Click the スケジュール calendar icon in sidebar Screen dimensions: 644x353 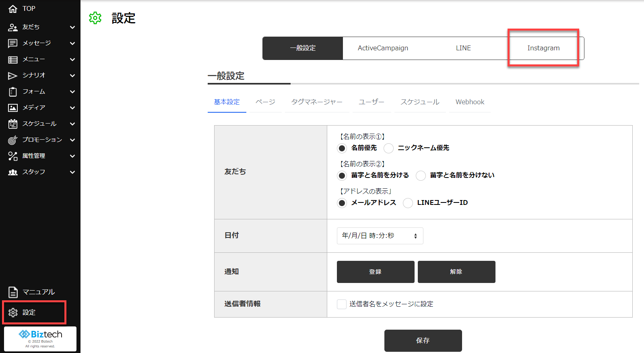(13, 124)
